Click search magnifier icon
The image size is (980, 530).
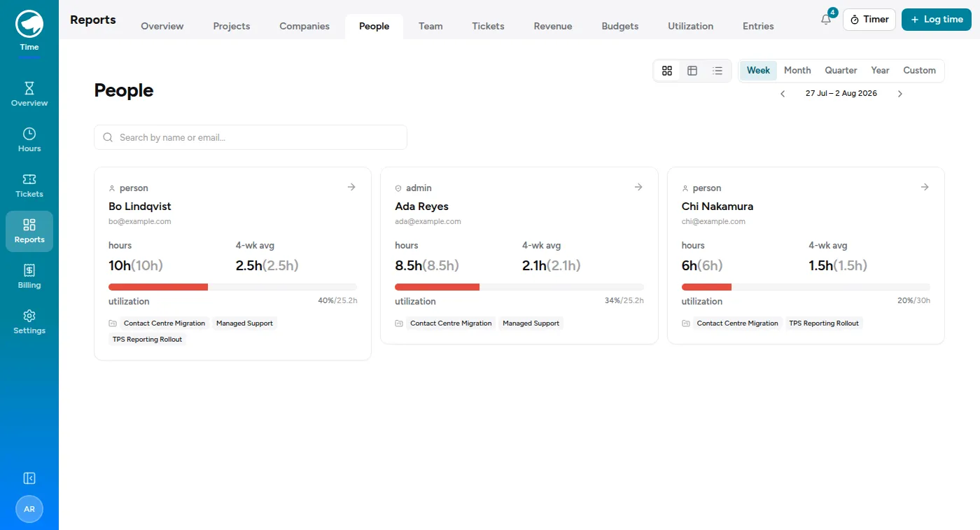click(x=108, y=137)
